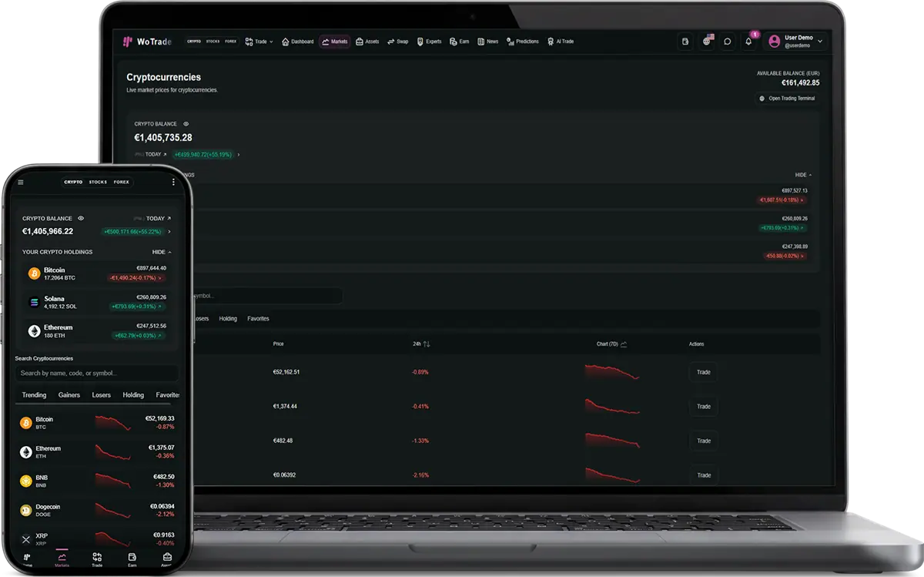The height and width of the screenshot is (577, 924).
Task: Switch to Favorites tab on laptop
Action: [x=258, y=319]
